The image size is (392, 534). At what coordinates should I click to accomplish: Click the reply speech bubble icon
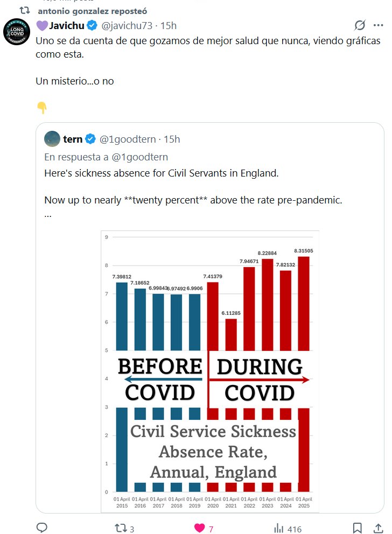[42, 528]
